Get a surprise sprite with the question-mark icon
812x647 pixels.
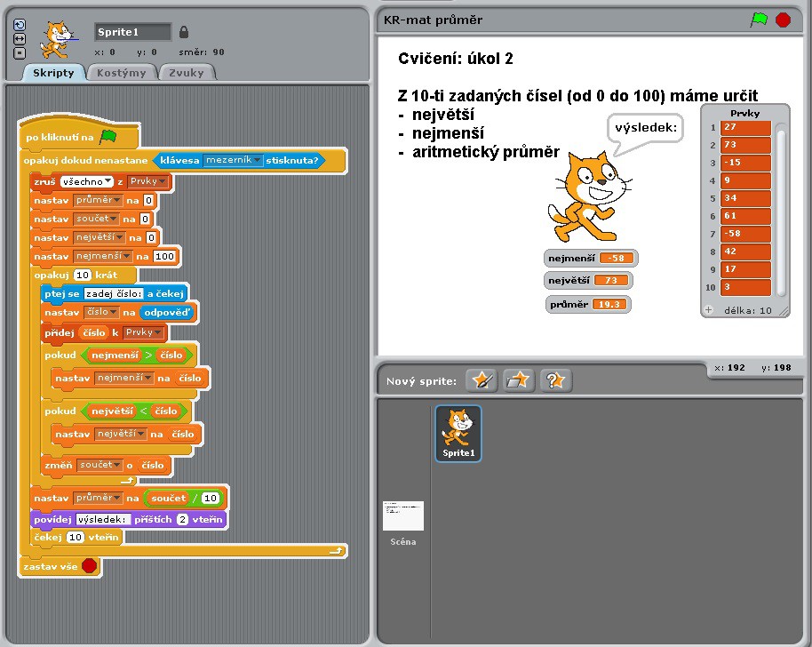pyautogui.click(x=555, y=380)
